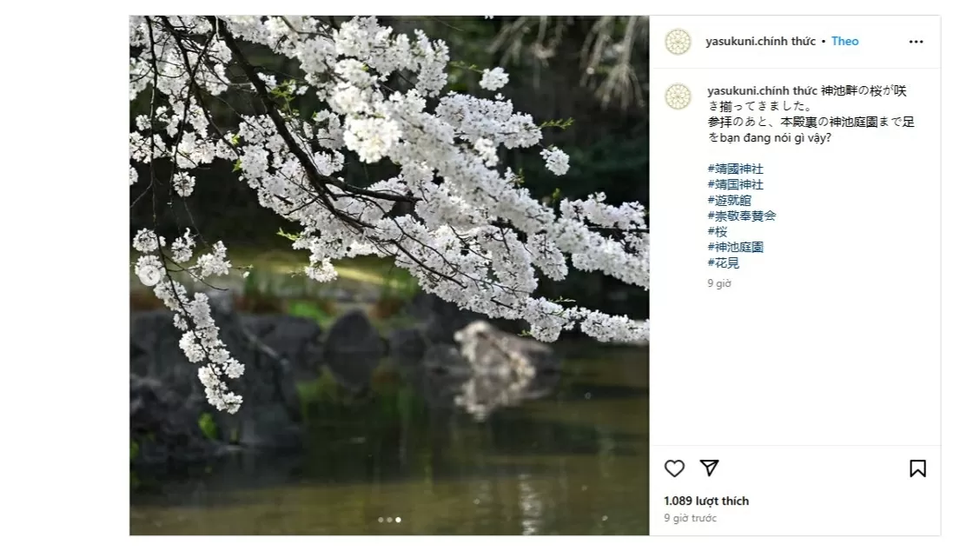Viewport: 980px width, 551px height.
Task: Save post with bookmark icon
Action: pyautogui.click(x=917, y=468)
